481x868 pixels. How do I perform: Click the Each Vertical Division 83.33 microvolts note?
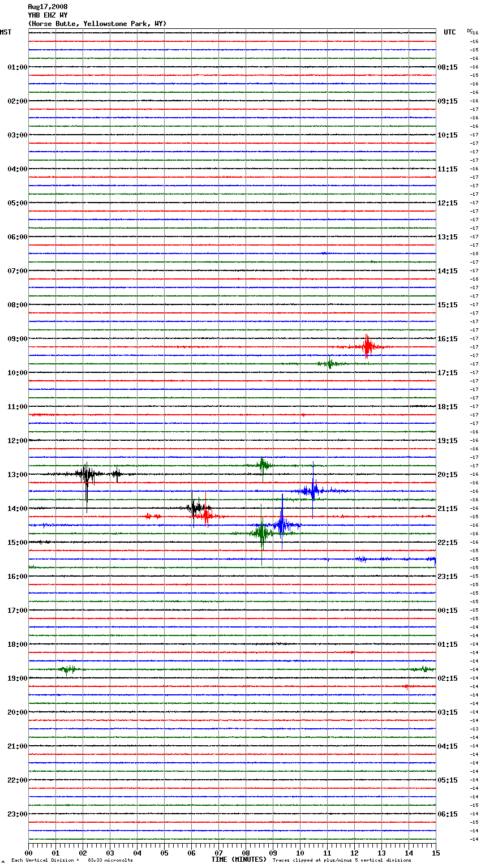point(72,861)
